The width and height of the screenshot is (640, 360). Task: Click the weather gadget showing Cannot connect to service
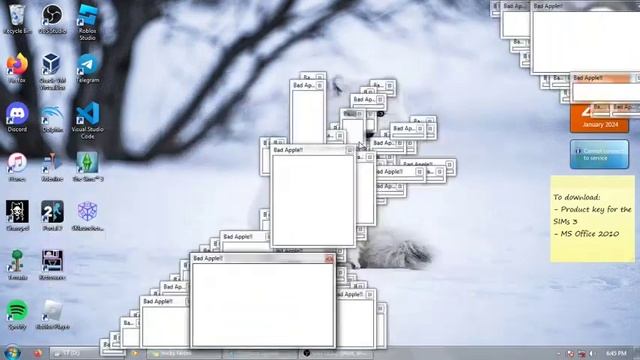pyautogui.click(x=599, y=154)
